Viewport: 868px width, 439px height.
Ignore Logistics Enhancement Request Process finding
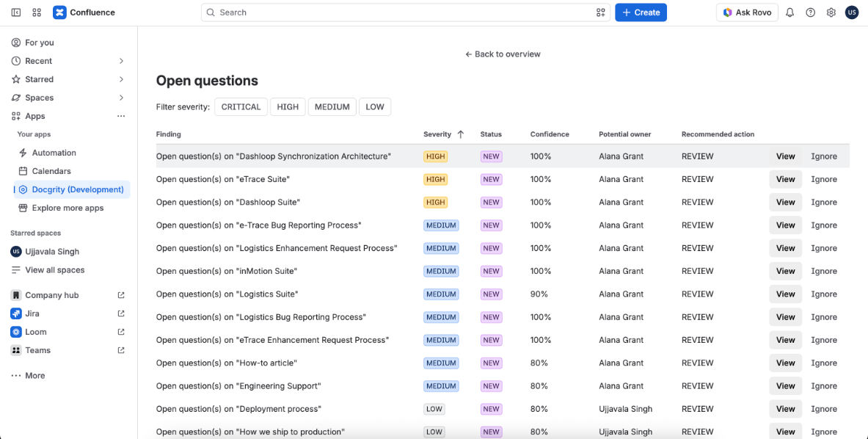click(x=824, y=248)
